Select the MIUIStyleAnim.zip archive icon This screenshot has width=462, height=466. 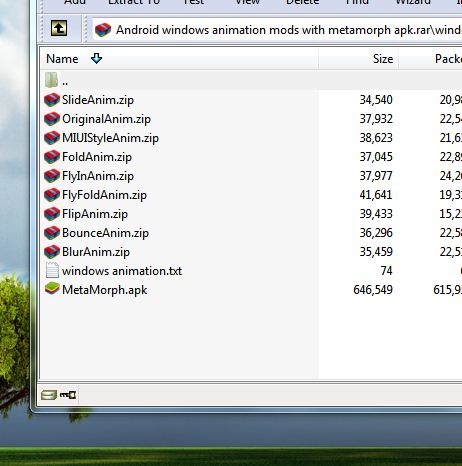tap(52, 138)
